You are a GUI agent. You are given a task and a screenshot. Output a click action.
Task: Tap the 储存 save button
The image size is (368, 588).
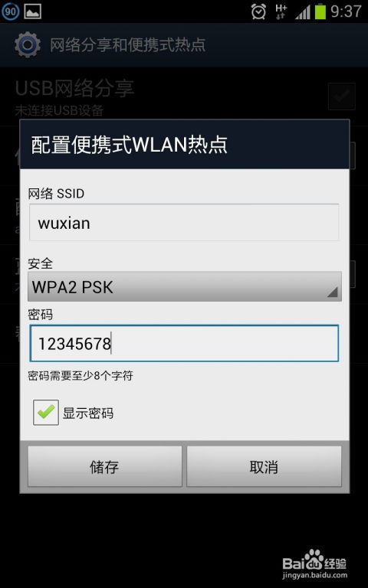(x=105, y=466)
